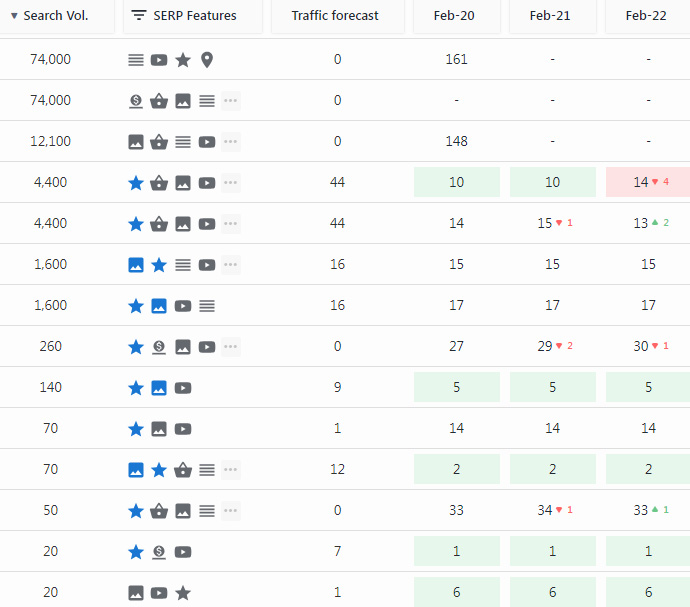
Task: Click the 161 rank cell under Feb-20
Action: tap(456, 59)
